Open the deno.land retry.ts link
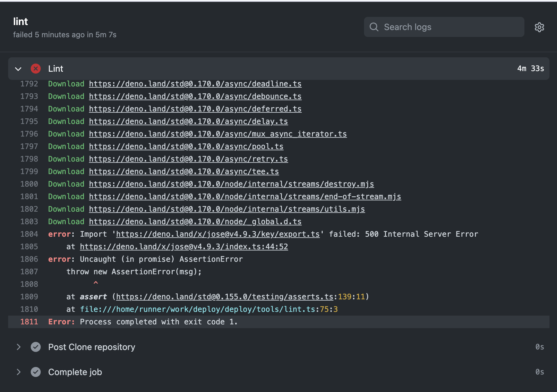The image size is (557, 392). [188, 159]
